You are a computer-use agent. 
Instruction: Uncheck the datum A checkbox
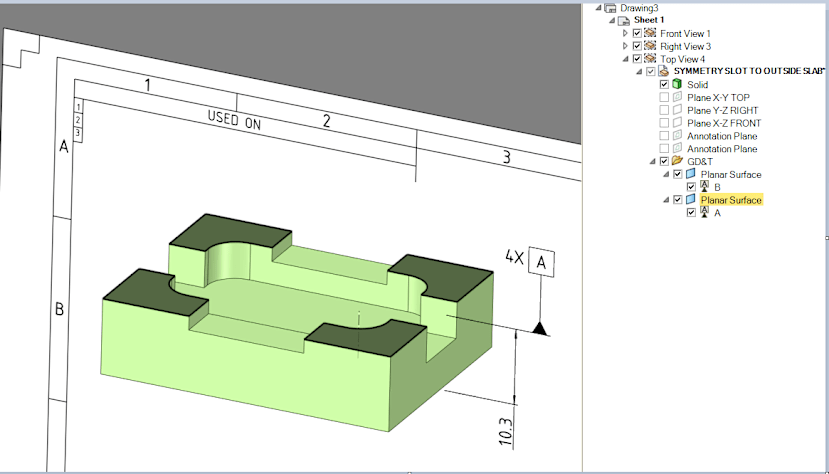point(691,212)
